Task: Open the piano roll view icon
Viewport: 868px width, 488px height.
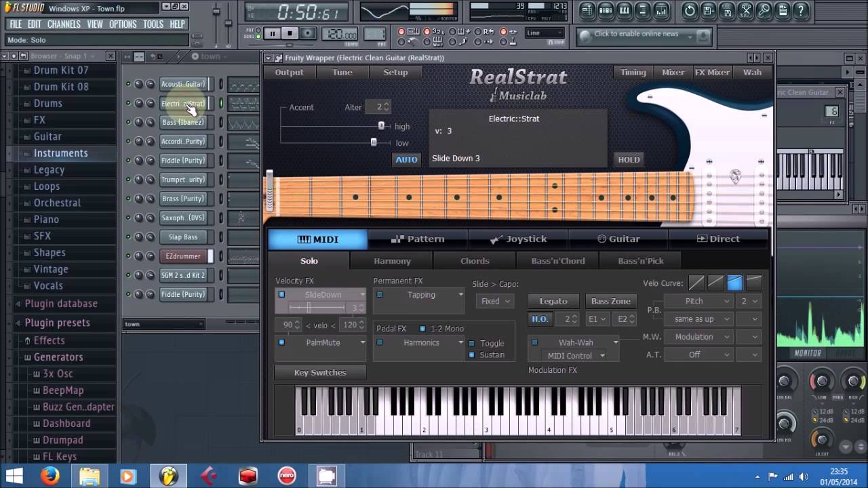Action: tap(624, 10)
